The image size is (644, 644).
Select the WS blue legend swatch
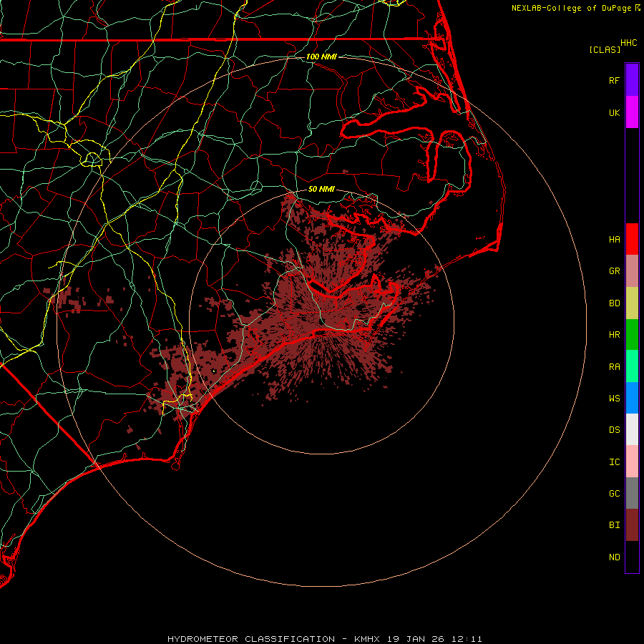632,398
